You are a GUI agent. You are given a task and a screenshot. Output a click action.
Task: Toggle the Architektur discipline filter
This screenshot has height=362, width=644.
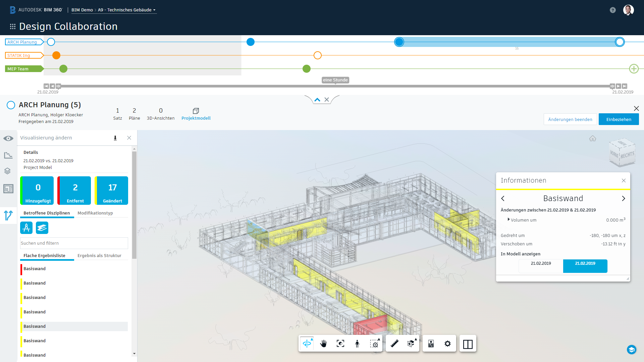coord(26,228)
